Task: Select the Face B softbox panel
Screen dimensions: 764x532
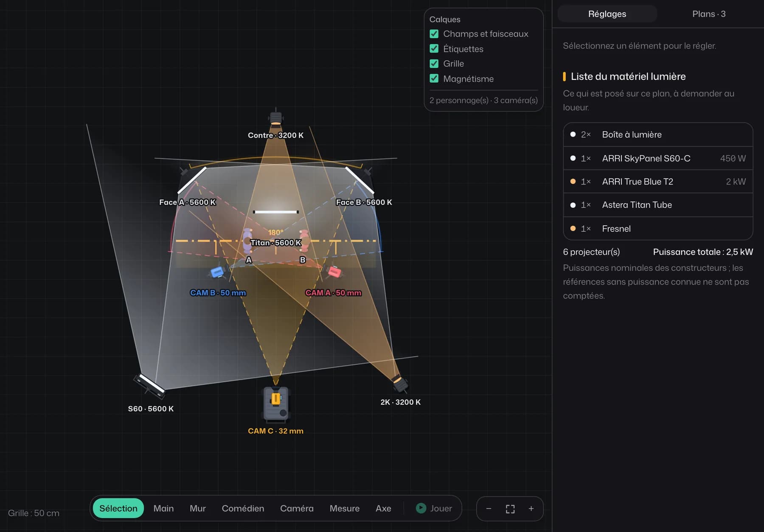Action: (x=360, y=180)
